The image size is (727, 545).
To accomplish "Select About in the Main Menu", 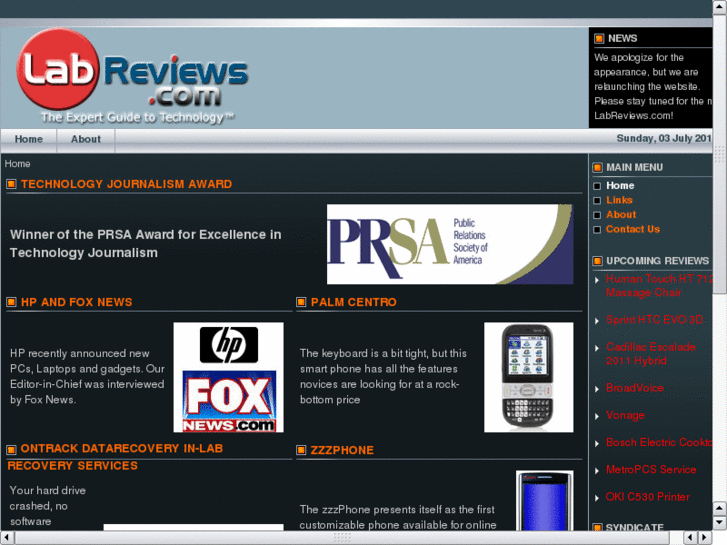I will tap(621, 215).
